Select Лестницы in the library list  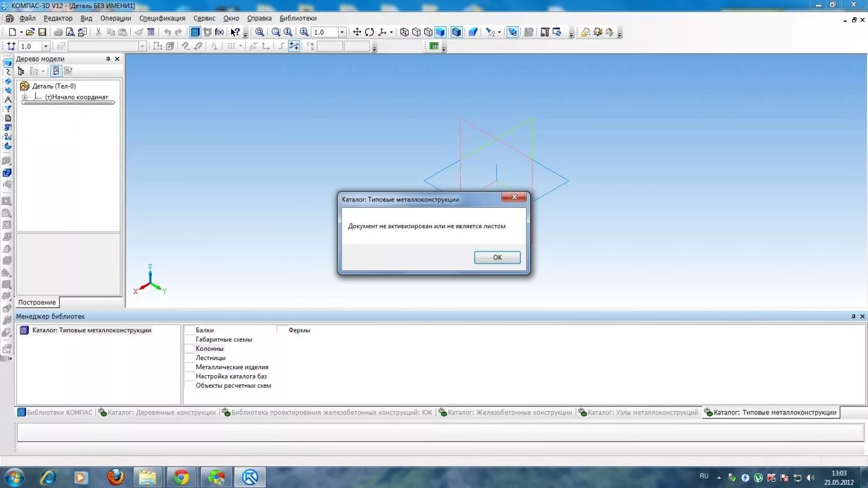coord(211,358)
